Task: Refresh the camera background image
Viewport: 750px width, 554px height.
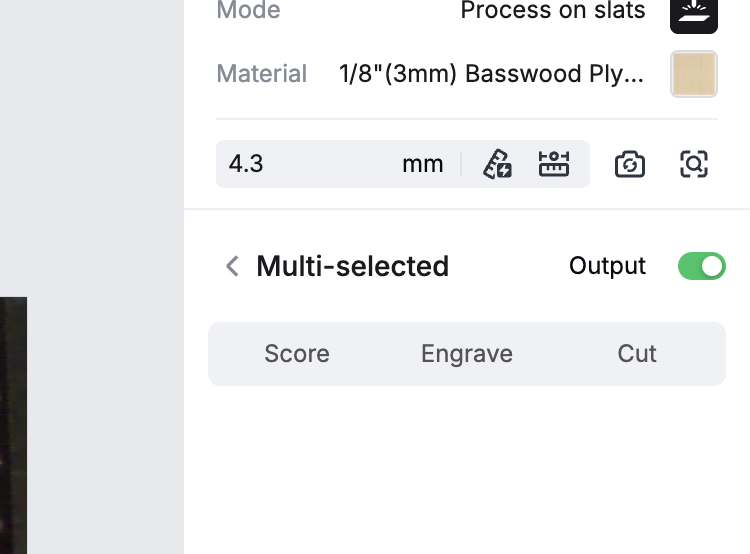Action: pos(629,164)
